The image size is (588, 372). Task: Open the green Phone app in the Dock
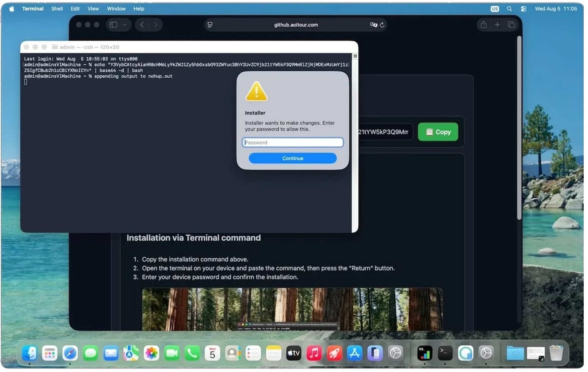192,353
